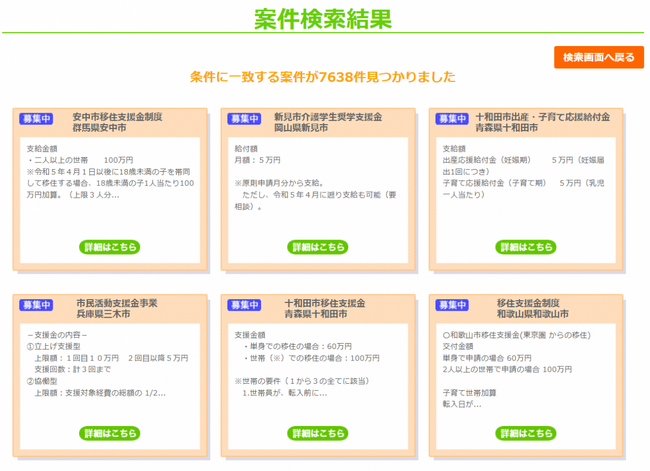View details of 十和田市移住支援金 card
Screen dimensions: 650x471
point(317,433)
